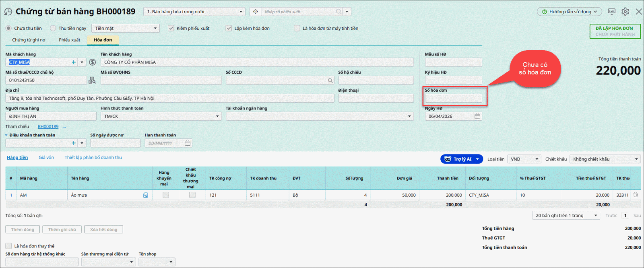644x268 pixels.
Task: Click the Thêm dòng button
Action: point(23,229)
